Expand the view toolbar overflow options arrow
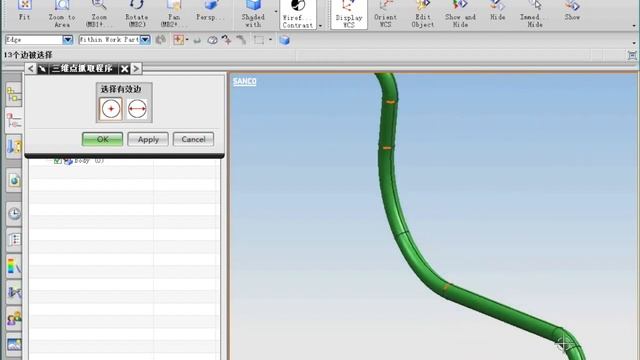 click(634, 25)
